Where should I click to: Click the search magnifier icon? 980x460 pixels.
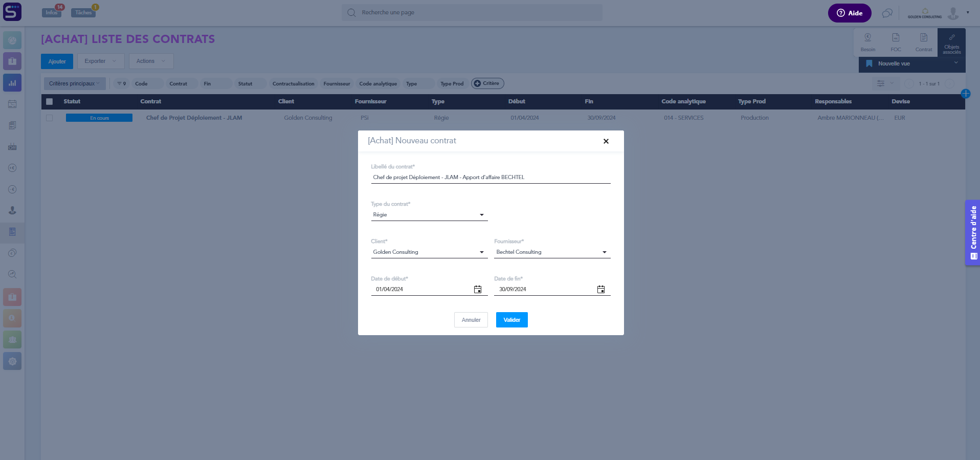tap(351, 13)
